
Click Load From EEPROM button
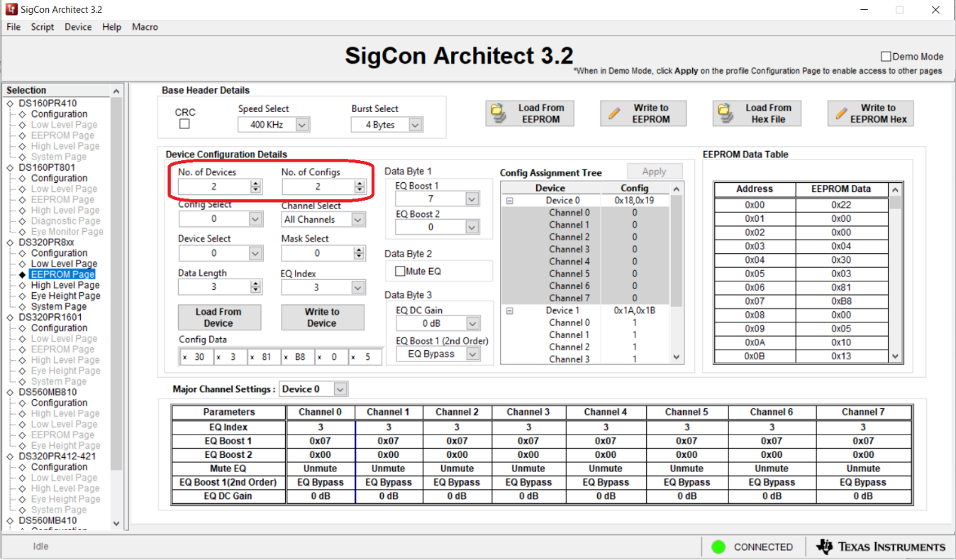tap(530, 113)
